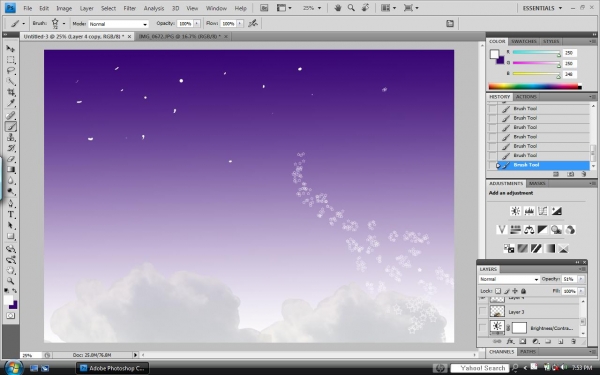Toggle visibility of Layer 3
The image size is (600, 375).
pos(483,311)
